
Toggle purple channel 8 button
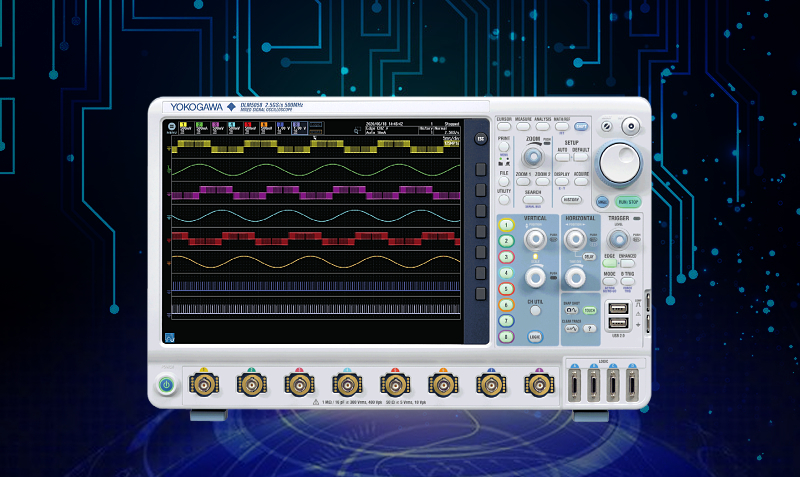(x=506, y=337)
